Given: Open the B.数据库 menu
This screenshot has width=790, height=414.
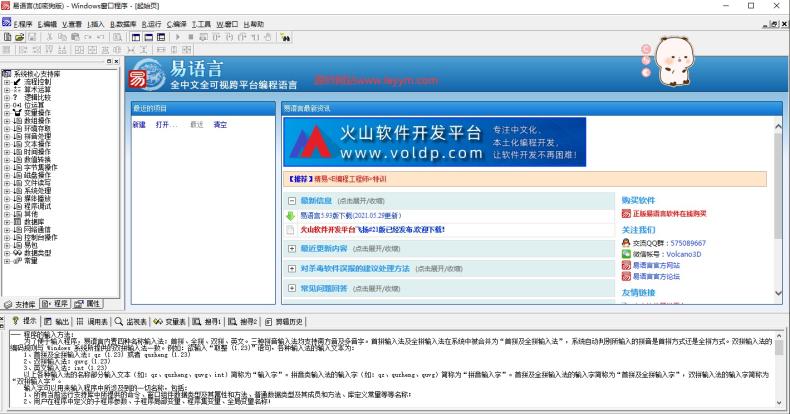Looking at the screenshot, I should point(123,24).
